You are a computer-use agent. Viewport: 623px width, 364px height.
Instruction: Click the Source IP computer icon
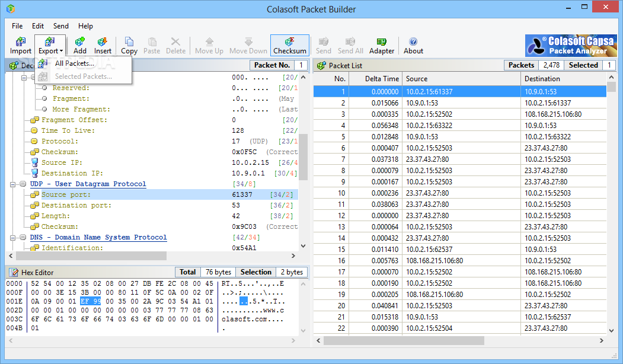(x=34, y=162)
